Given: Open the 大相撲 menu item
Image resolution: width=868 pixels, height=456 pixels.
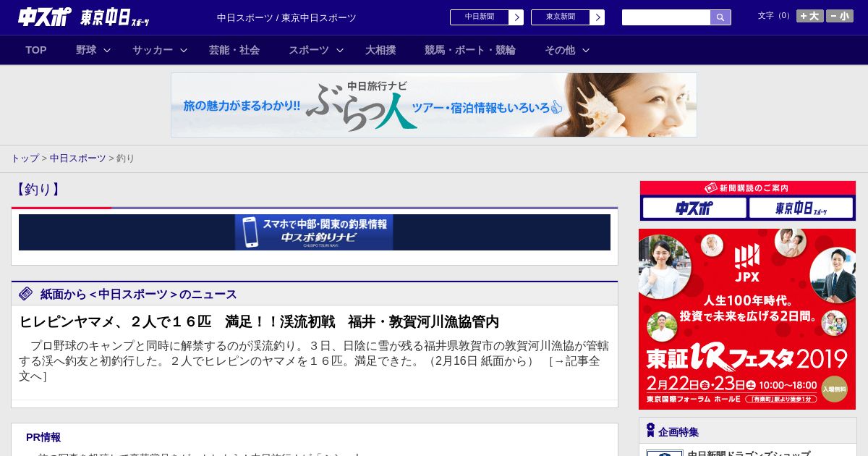Looking at the screenshot, I should point(380,50).
